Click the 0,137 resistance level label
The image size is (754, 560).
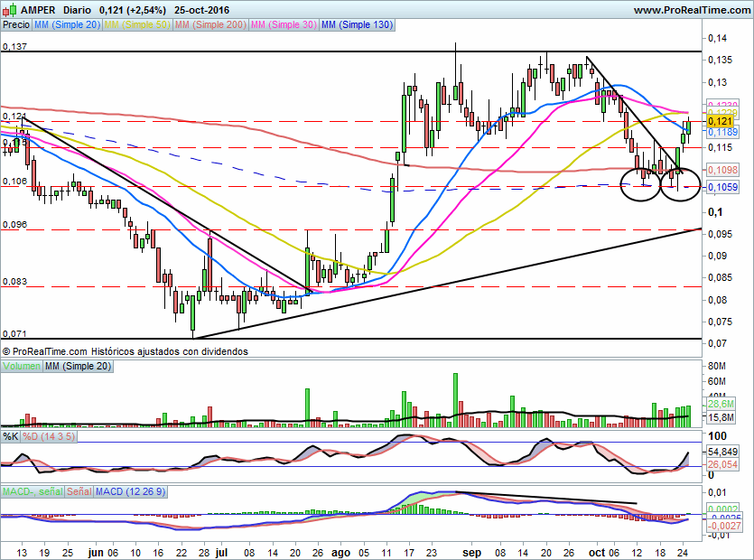click(x=14, y=47)
